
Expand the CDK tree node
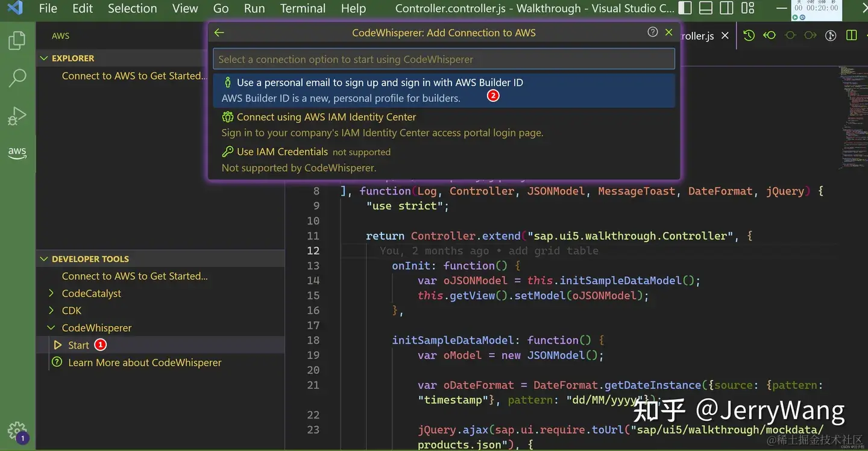pos(51,311)
